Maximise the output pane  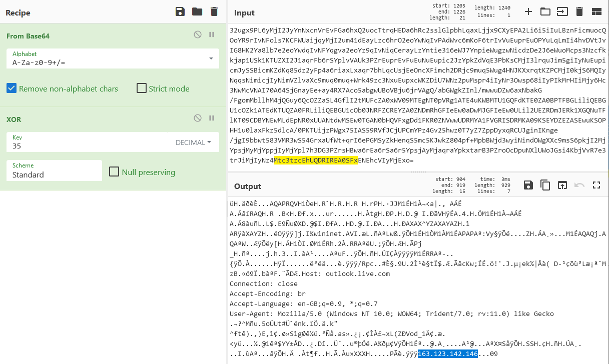pos(596,185)
